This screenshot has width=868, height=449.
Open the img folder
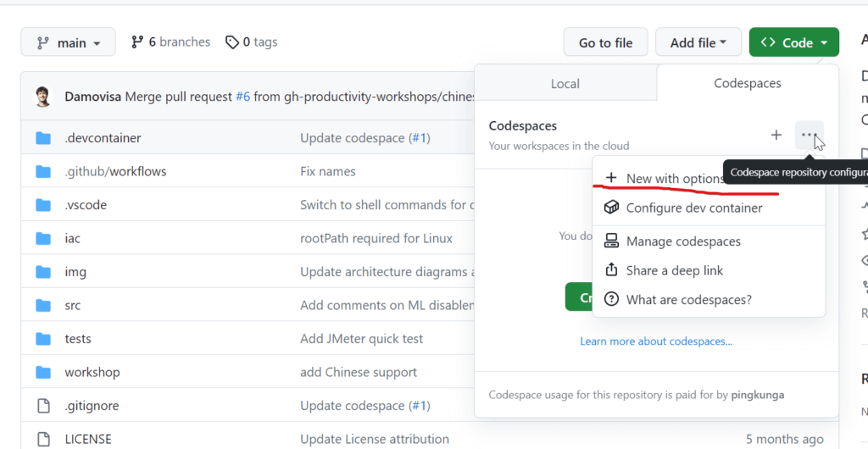click(75, 271)
